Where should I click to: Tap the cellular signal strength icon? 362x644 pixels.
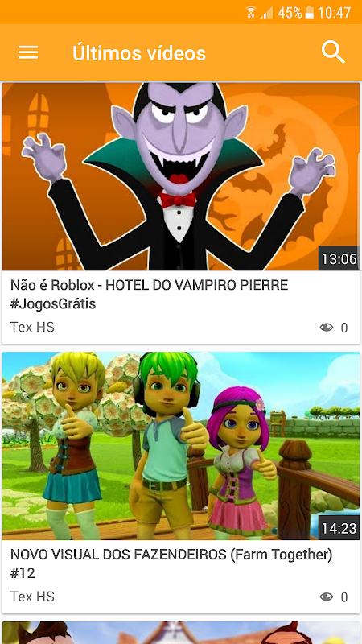(x=267, y=13)
